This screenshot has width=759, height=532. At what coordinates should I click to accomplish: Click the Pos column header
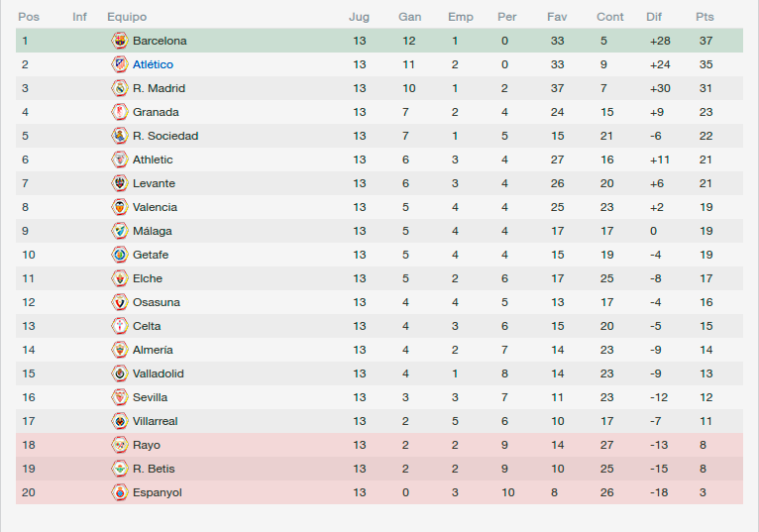pyautogui.click(x=29, y=17)
